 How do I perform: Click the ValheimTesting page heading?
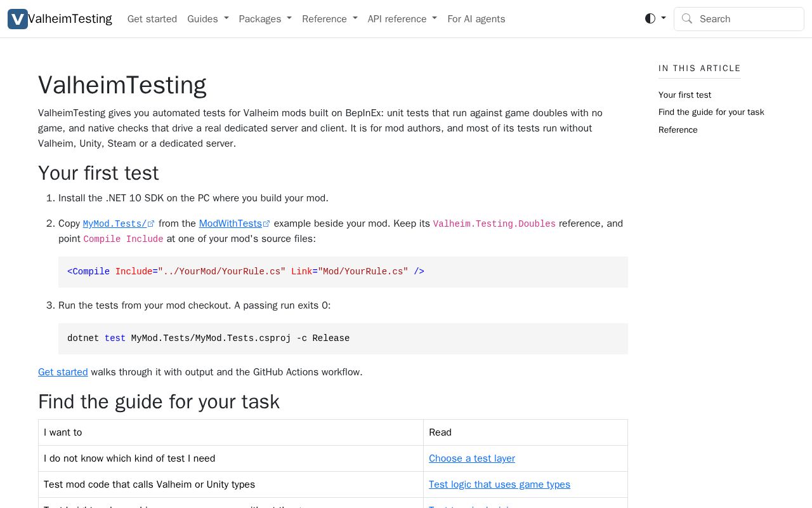pyautogui.click(x=122, y=85)
